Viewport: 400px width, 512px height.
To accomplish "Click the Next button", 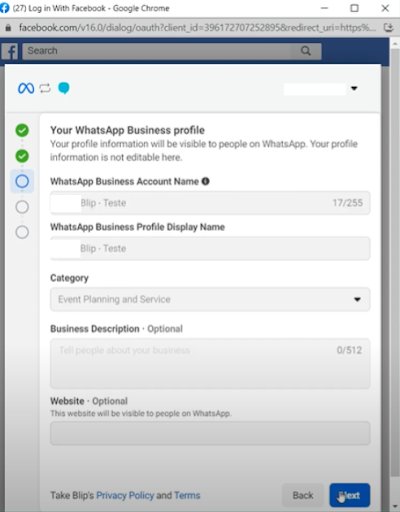I will pyautogui.click(x=350, y=495).
